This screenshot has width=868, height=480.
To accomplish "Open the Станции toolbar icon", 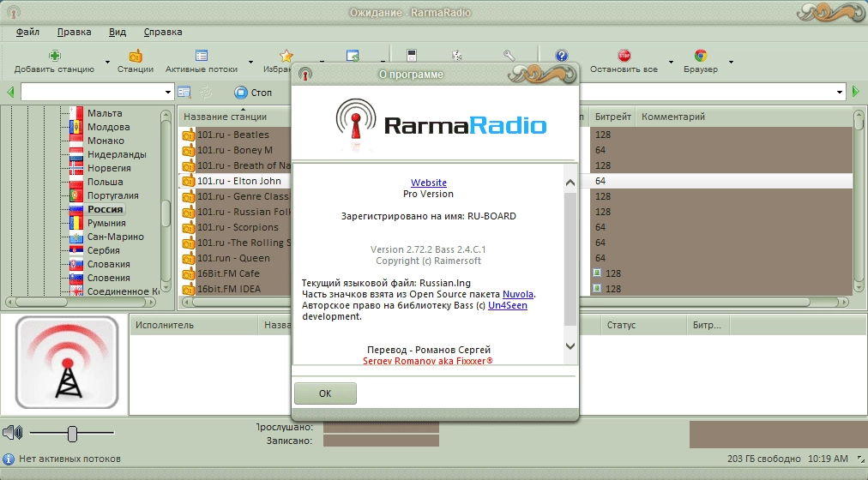I will point(136,56).
